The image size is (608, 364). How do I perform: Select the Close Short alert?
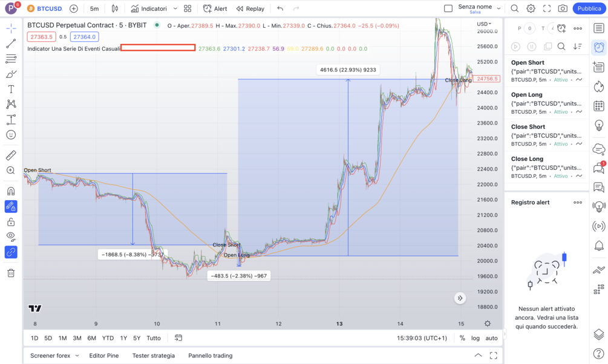[x=547, y=135]
